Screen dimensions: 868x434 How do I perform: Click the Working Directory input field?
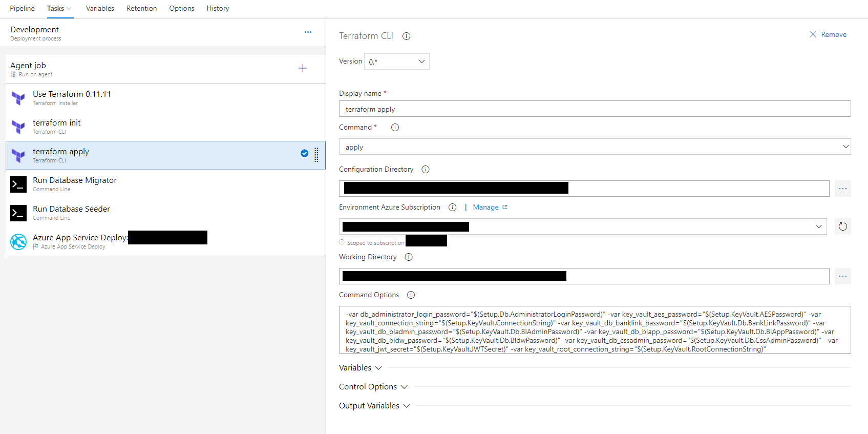pos(584,276)
